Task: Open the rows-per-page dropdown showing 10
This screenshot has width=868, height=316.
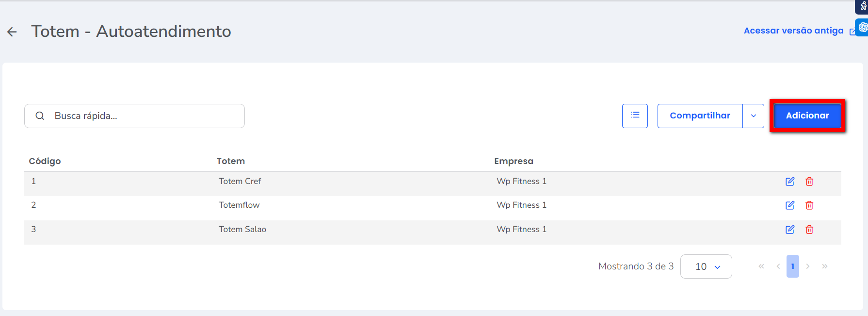Action: click(706, 266)
